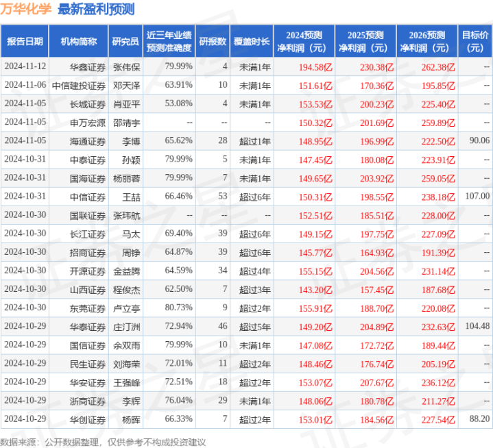Click researcher name 庄汀洲
493x448 pixels.
[x=126, y=327]
